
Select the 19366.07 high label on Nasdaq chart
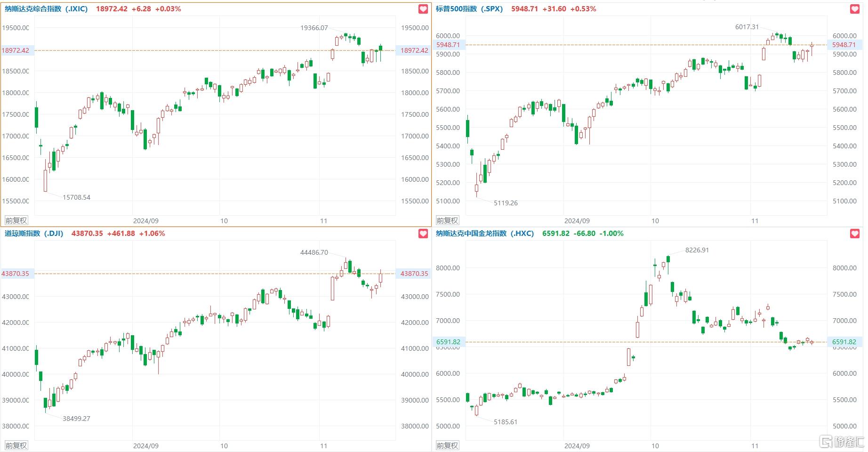point(314,28)
